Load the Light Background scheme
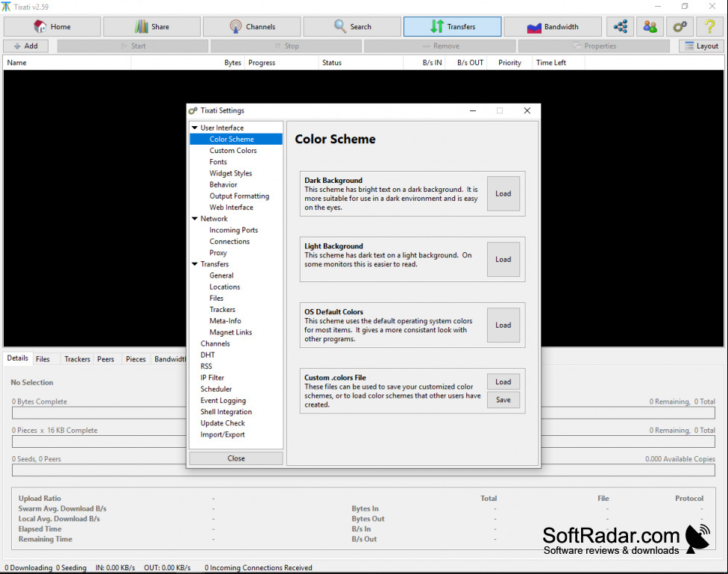The height and width of the screenshot is (574, 728). 503,259
